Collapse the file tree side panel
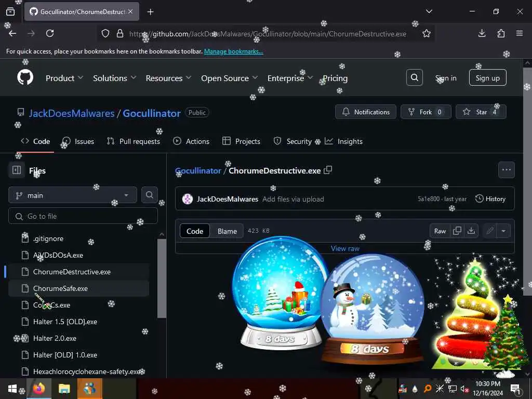Viewport: 532px width, 399px height. tap(17, 170)
